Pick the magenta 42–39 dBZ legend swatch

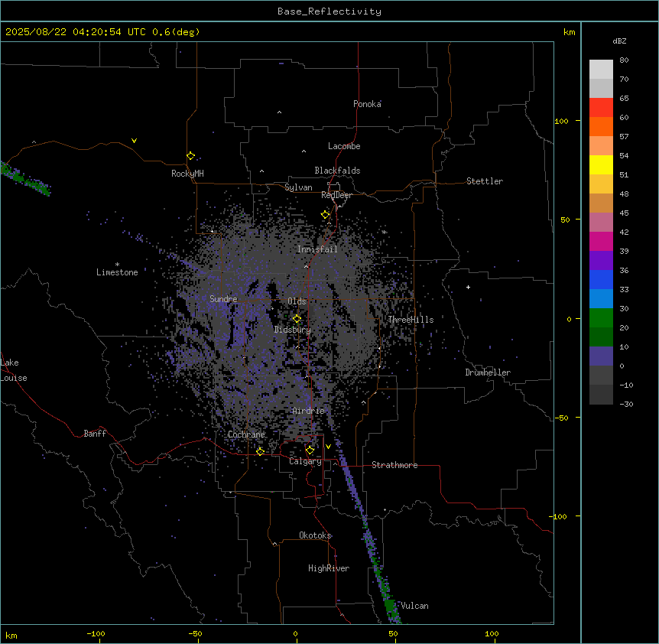601,241
